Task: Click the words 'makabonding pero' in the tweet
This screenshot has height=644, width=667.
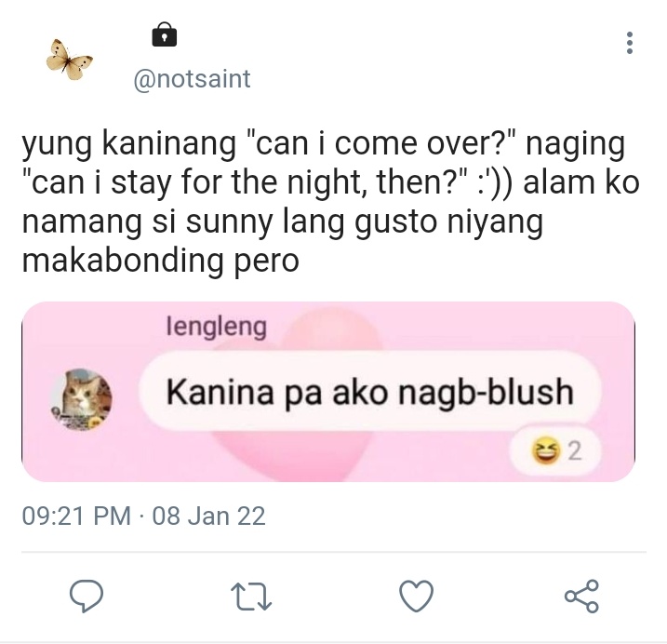Action: (160, 261)
